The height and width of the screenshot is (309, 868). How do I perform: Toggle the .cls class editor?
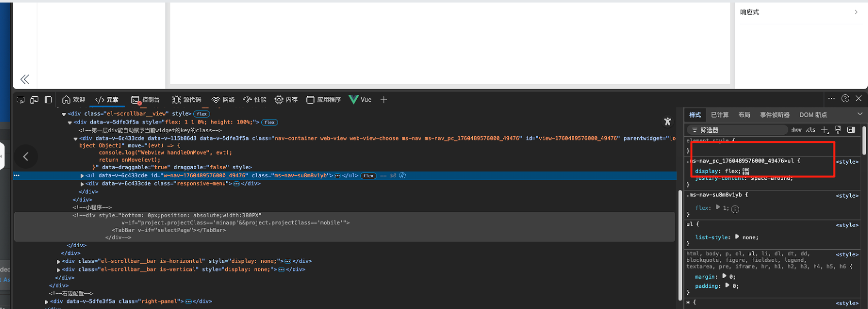[811, 130]
